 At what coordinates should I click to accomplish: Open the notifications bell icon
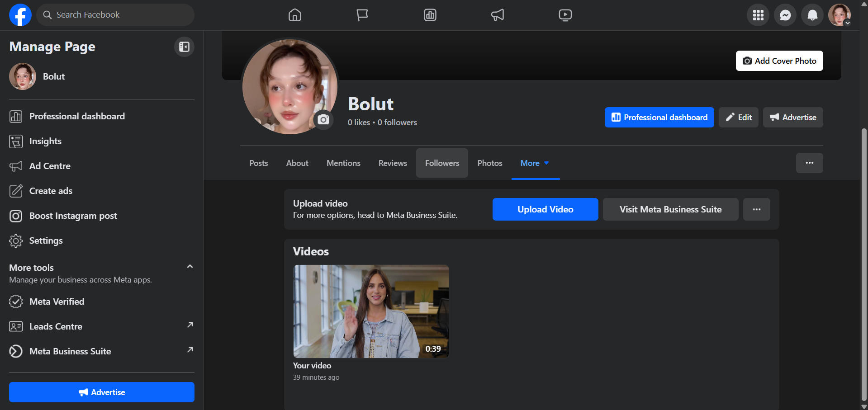812,15
